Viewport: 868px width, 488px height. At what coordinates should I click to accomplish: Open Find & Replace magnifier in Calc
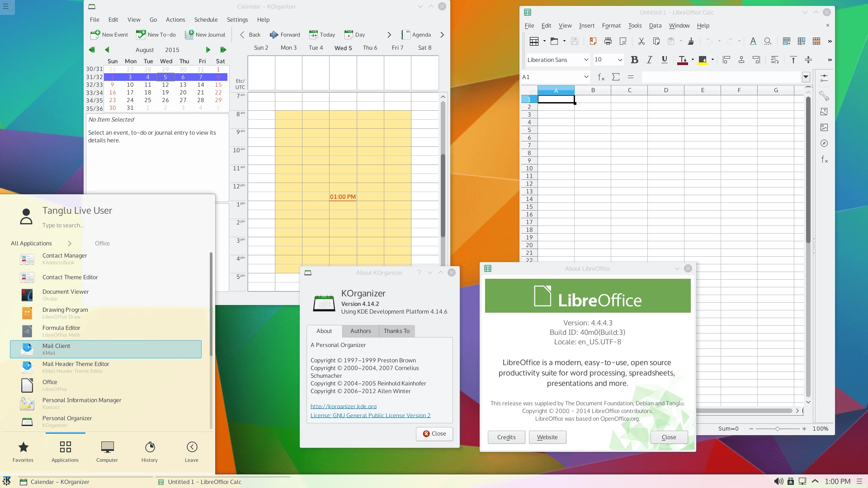click(768, 42)
